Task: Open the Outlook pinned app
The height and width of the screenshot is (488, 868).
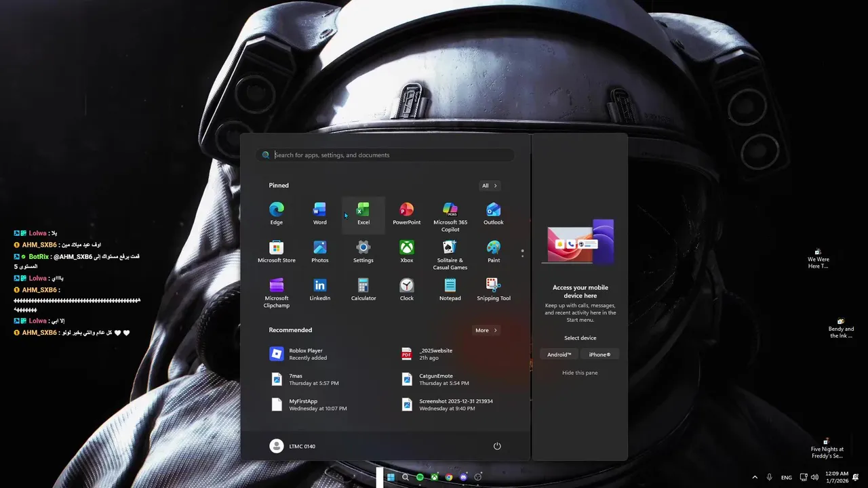Action: (x=494, y=213)
